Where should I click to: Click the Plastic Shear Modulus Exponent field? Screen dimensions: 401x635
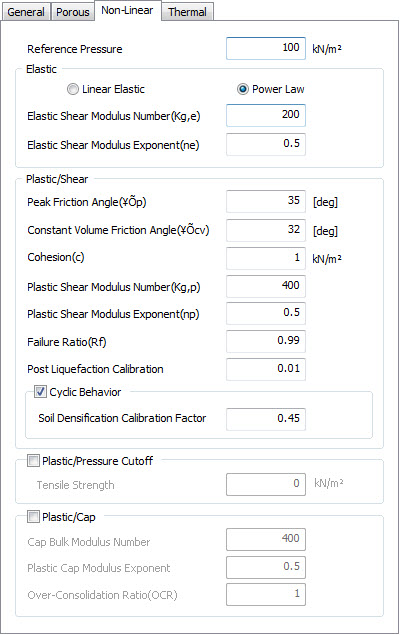click(x=266, y=313)
